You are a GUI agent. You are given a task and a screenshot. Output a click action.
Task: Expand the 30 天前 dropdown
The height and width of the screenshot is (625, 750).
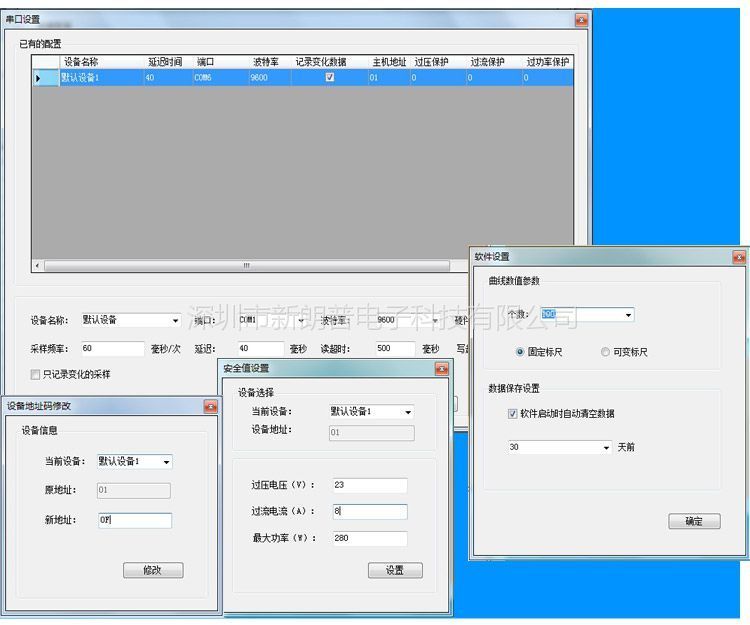click(606, 448)
